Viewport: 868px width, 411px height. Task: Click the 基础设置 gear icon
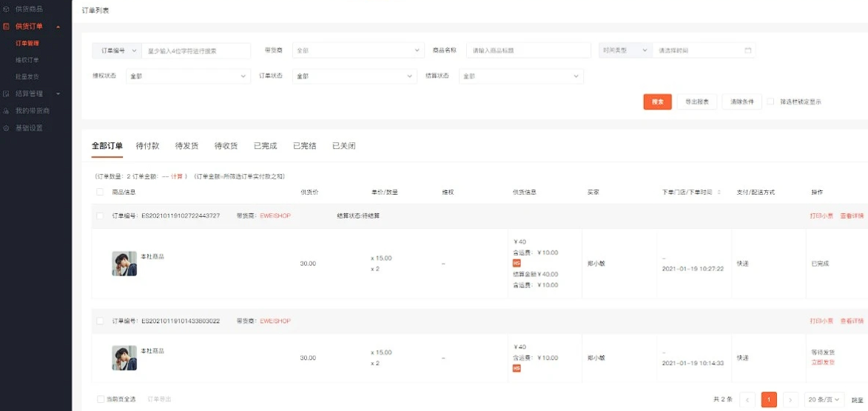coord(6,128)
